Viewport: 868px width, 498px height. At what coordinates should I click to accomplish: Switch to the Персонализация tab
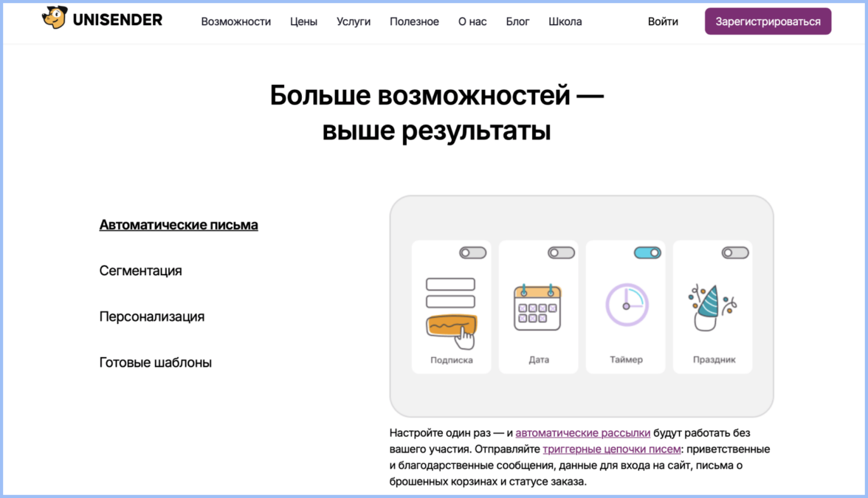pyautogui.click(x=152, y=317)
